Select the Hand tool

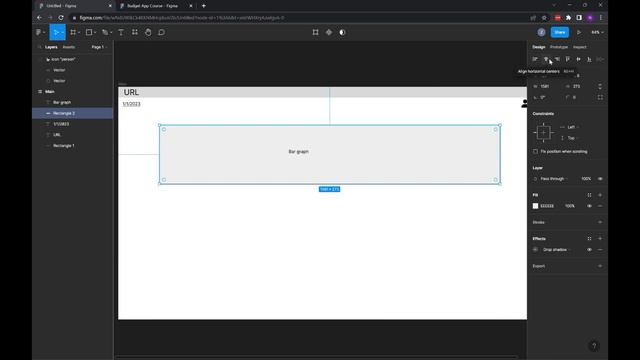click(x=148, y=32)
